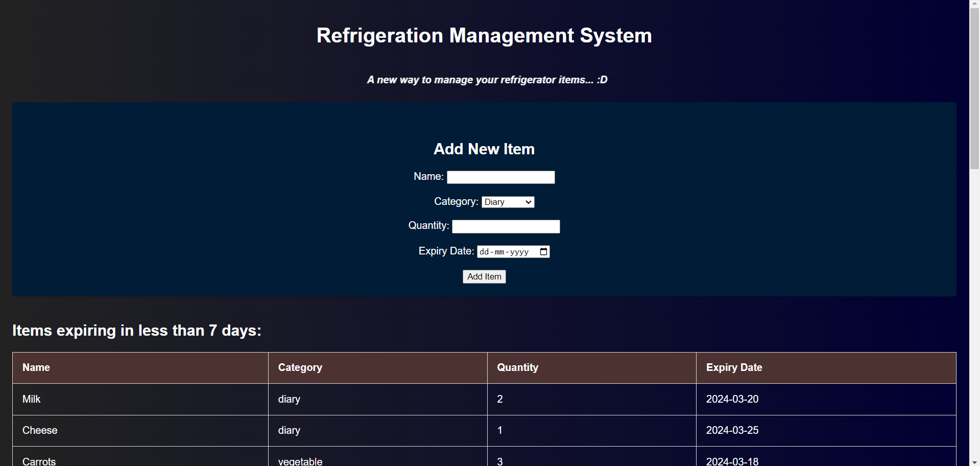
Task: Click the Category column header
Action: click(300, 367)
